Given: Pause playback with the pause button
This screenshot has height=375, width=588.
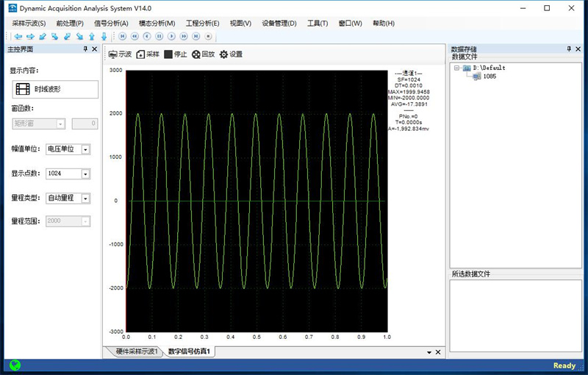Looking at the screenshot, I should pos(159,36).
